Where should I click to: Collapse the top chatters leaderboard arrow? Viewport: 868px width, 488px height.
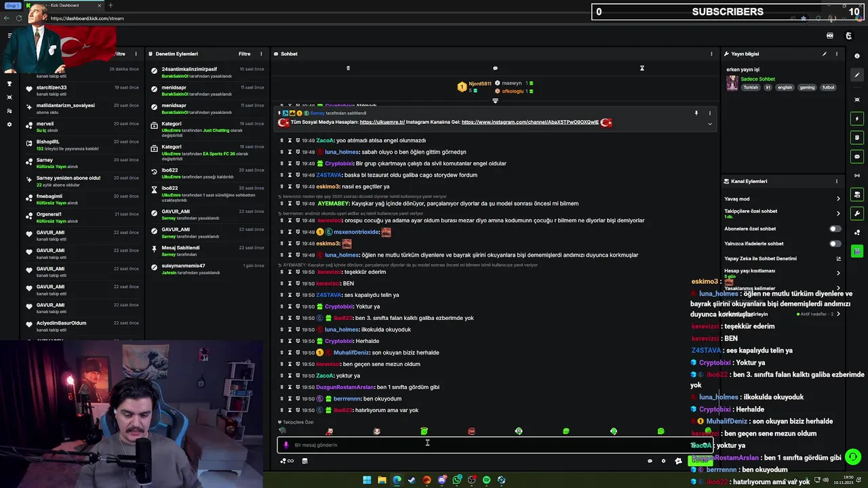coord(495,101)
